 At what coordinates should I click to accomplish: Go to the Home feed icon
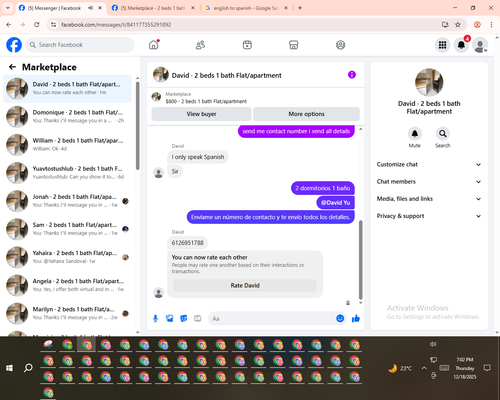[154, 45]
